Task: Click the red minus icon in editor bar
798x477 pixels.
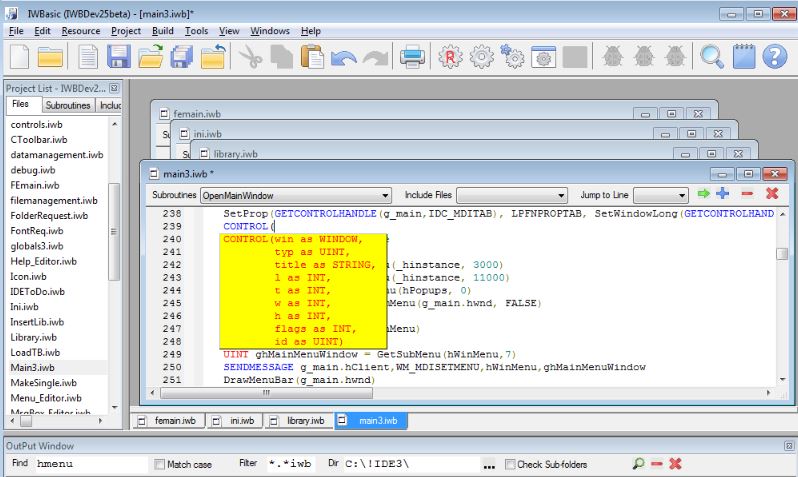Action: point(747,193)
